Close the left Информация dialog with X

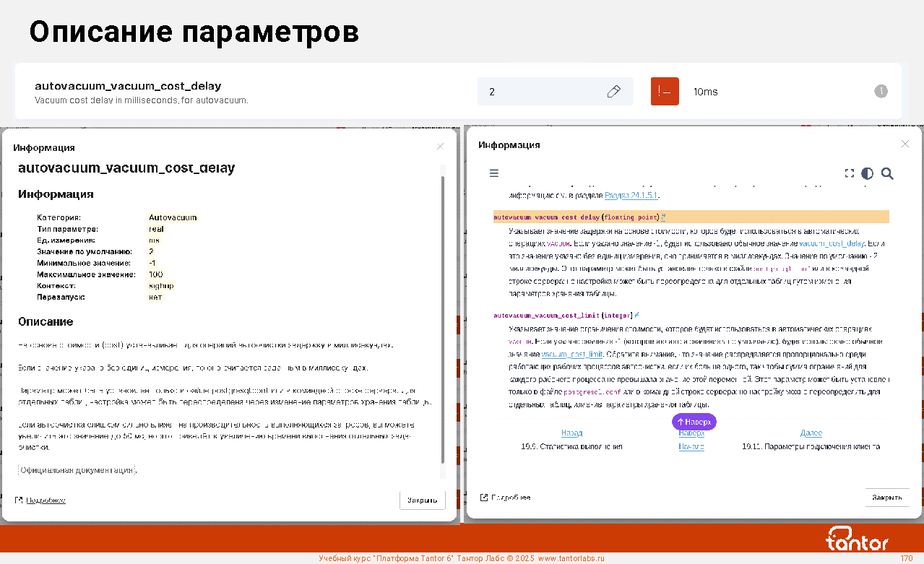[x=441, y=147]
